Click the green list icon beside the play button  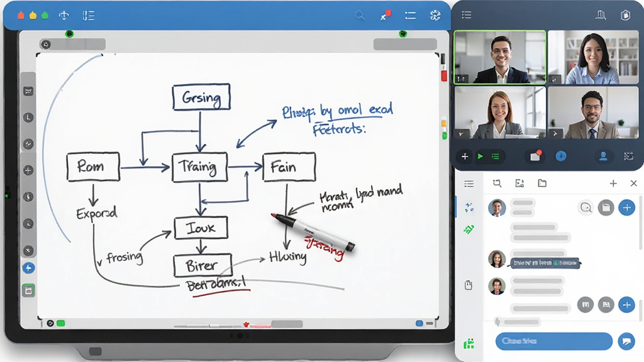496,156
